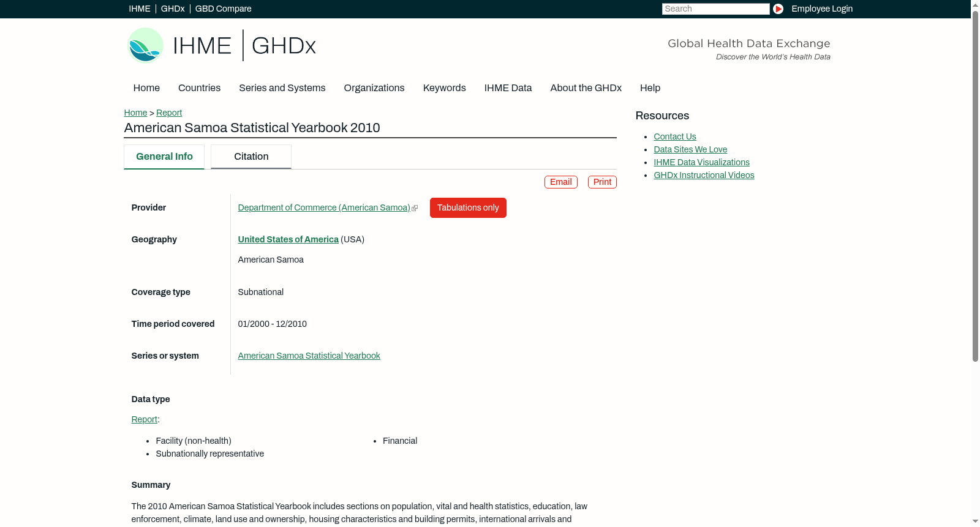Image resolution: width=980 pixels, height=527 pixels.
Task: Click the 'Subnational' coverage type value
Action: coord(261,292)
